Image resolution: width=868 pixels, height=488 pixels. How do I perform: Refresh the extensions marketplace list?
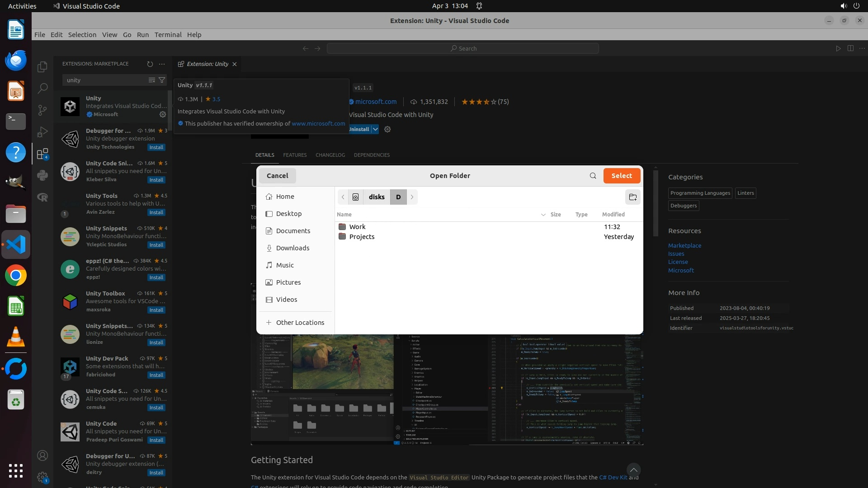point(150,64)
